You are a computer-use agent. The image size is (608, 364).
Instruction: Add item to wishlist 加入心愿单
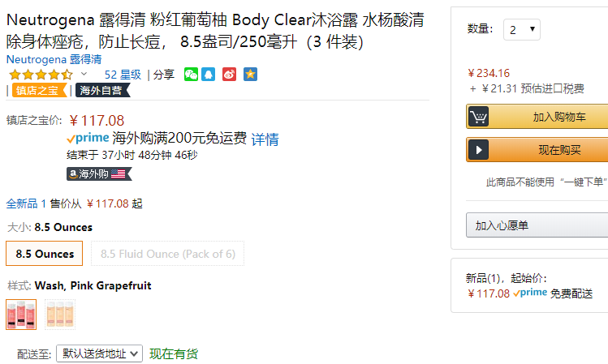click(537, 225)
